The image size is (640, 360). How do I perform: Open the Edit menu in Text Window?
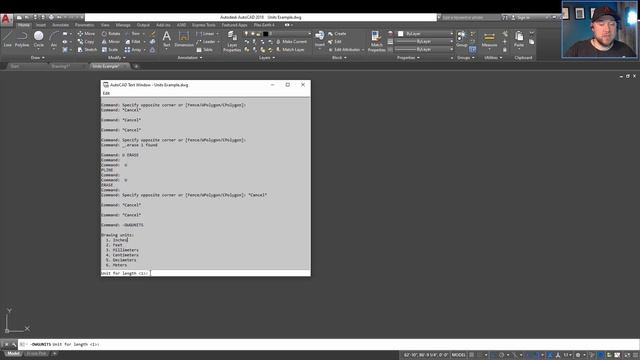pyautogui.click(x=106, y=93)
